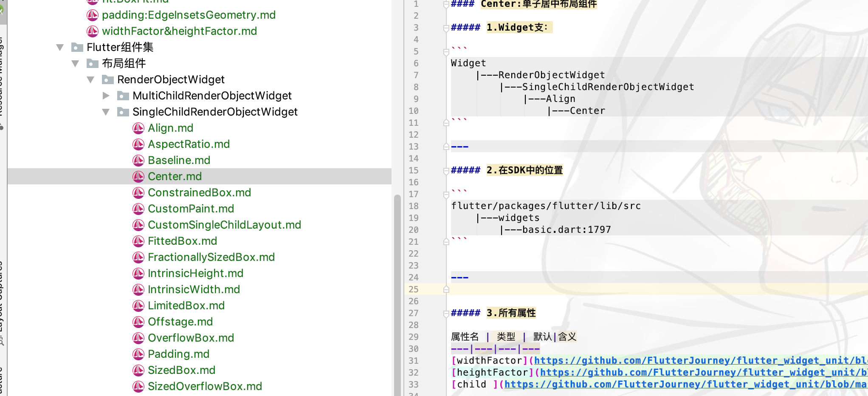Open the child GitHub link
Viewport: 868px width, 396px height.
686,384
